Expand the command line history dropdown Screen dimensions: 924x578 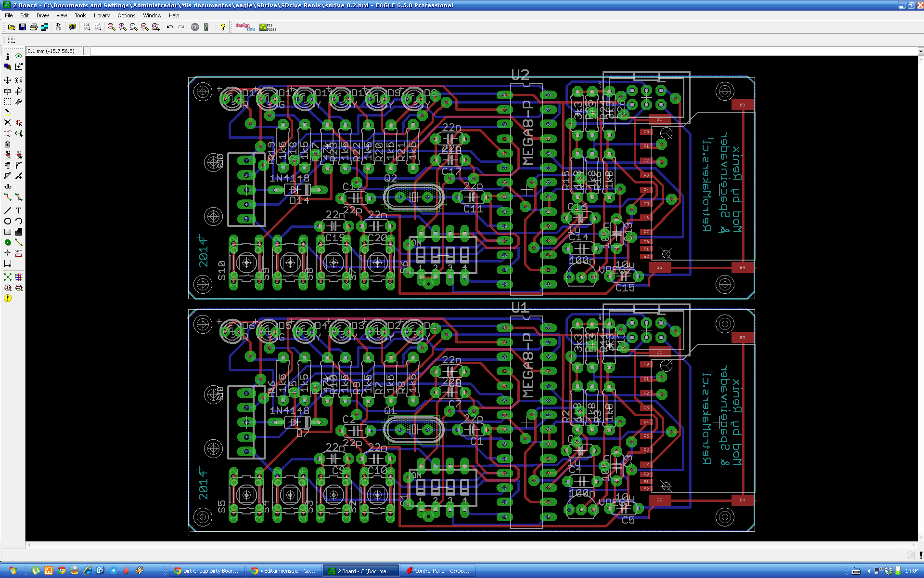920,51
